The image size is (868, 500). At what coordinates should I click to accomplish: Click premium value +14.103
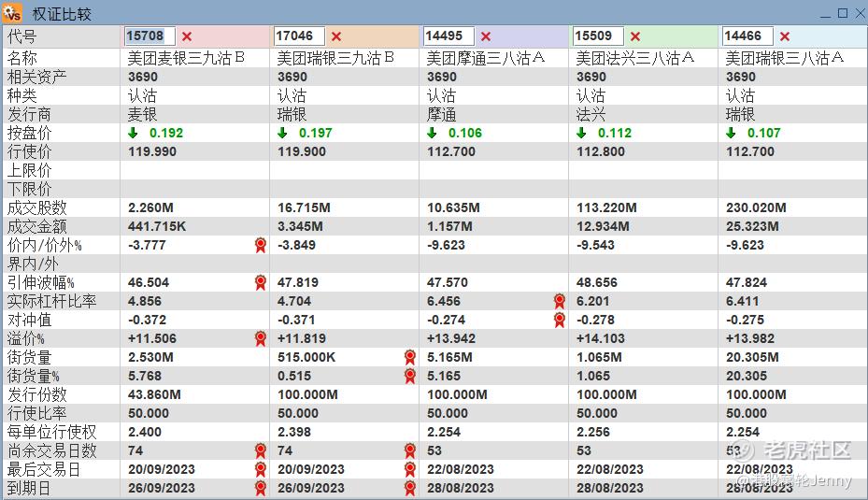pos(601,338)
